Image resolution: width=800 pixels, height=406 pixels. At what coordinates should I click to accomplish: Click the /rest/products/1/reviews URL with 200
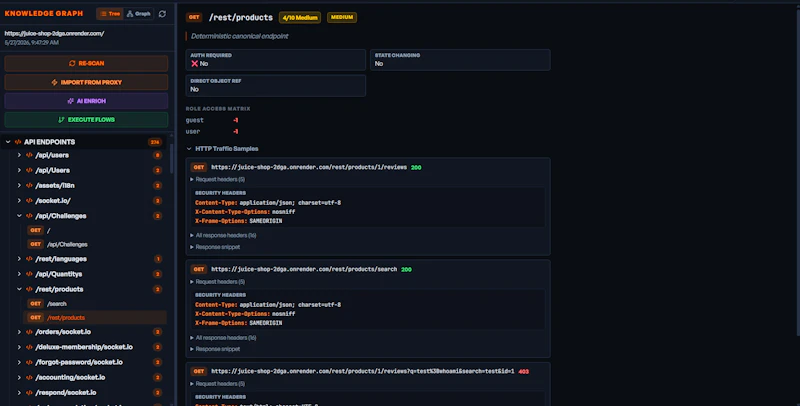(309, 167)
